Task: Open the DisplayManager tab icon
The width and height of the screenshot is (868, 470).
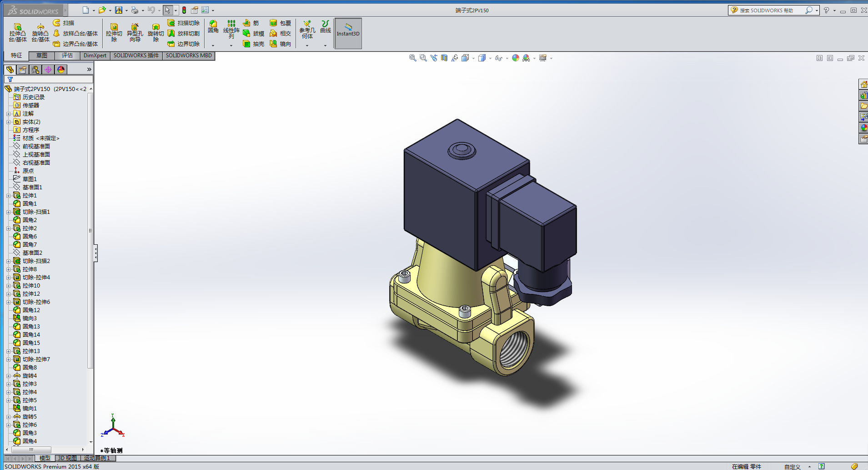Action: (61, 70)
